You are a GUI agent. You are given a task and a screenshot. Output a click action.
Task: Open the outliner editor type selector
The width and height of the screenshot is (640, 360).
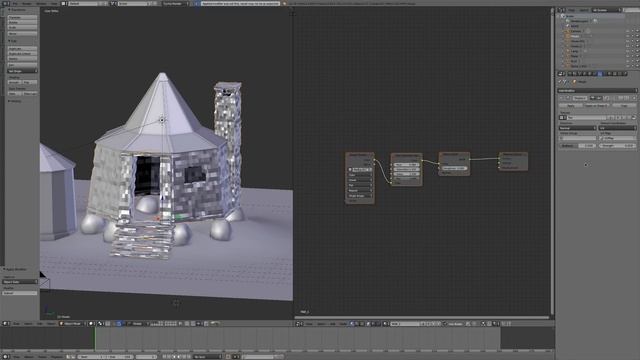point(561,10)
